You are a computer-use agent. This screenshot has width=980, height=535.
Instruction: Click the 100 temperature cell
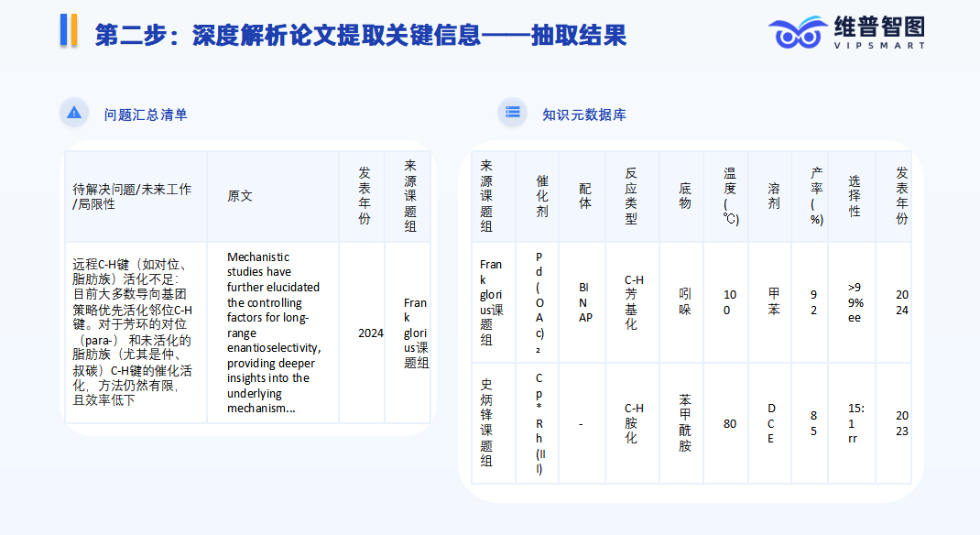point(726,302)
